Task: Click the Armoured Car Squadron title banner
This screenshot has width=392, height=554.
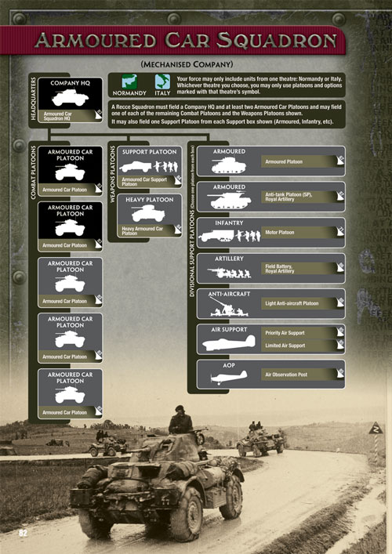Action: click(x=172, y=40)
